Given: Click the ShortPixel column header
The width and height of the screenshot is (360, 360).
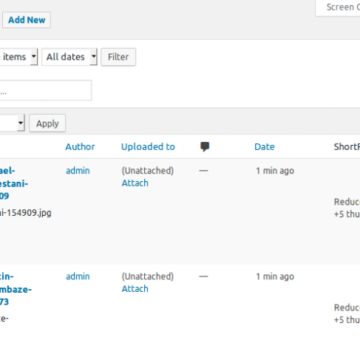Looking at the screenshot, I should [347, 147].
